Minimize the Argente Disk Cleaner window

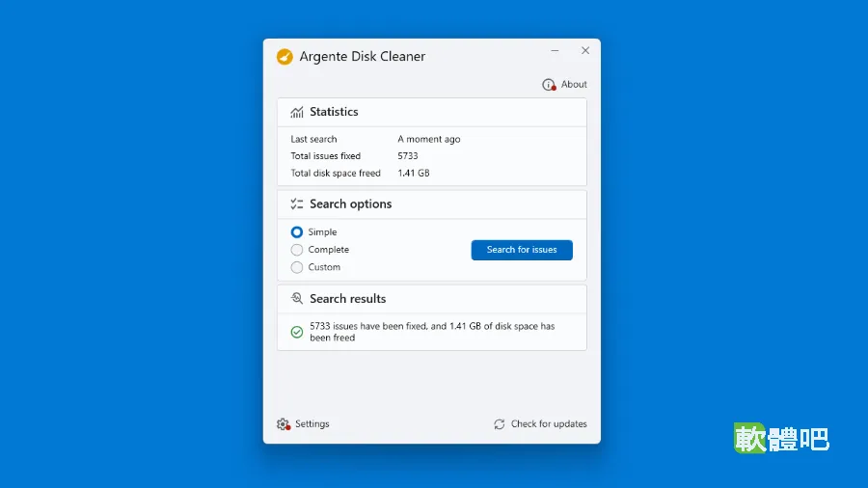pos(555,50)
